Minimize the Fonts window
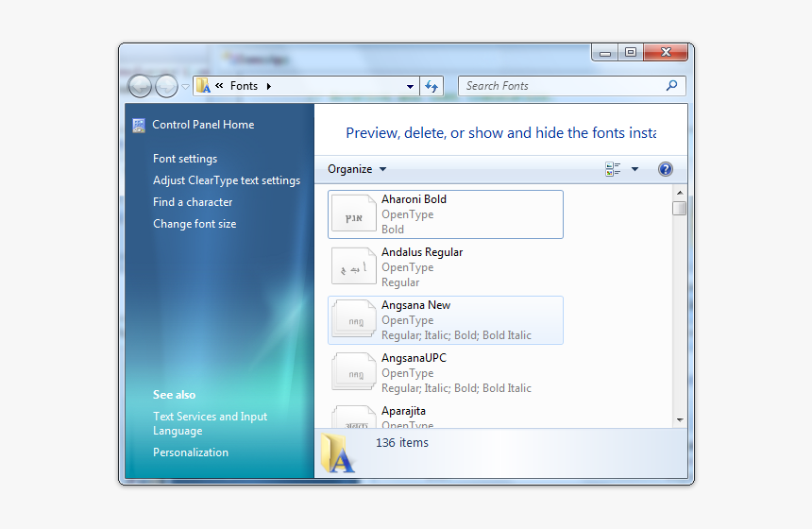This screenshot has width=812, height=529. (x=605, y=53)
